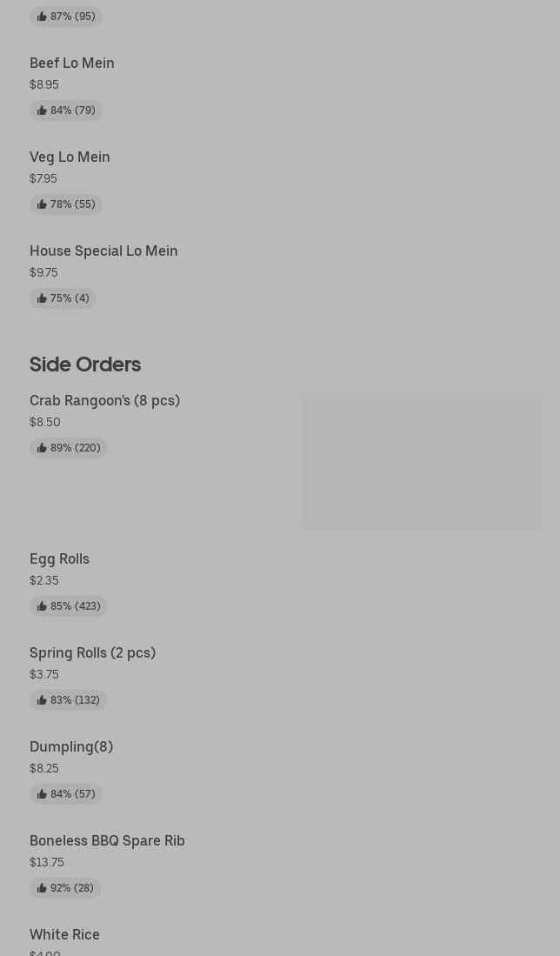Open the Dumpling(8) item
Image resolution: width=560 pixels, height=956 pixels.
point(71,746)
